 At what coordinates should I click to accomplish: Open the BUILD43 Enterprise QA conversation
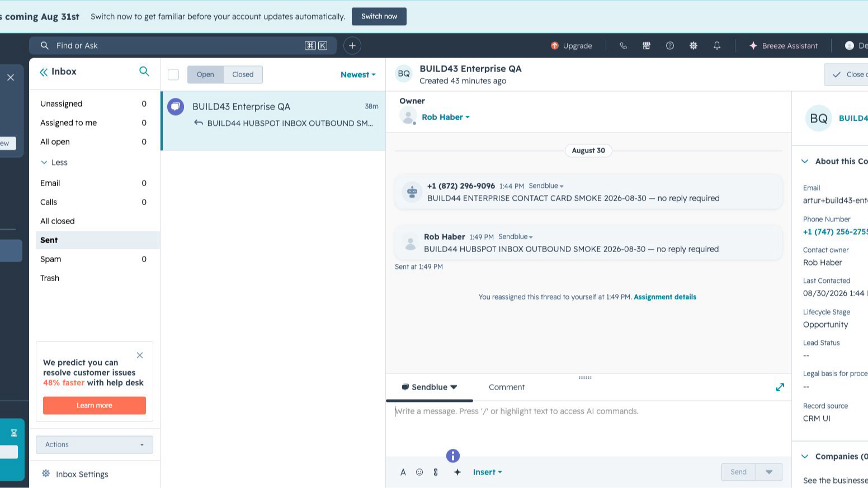pos(273,121)
